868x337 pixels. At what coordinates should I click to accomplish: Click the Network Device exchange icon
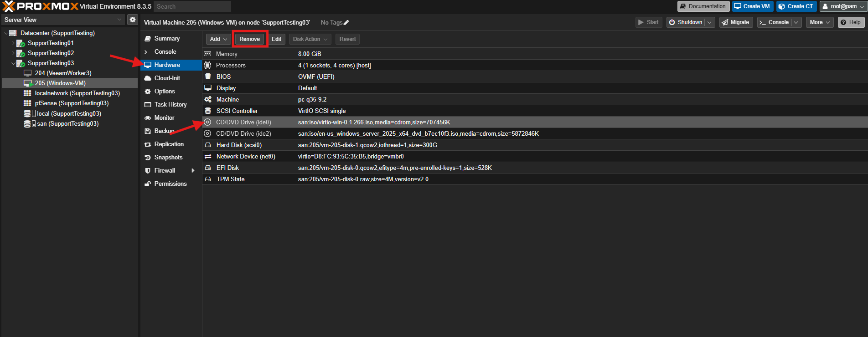pyautogui.click(x=208, y=156)
